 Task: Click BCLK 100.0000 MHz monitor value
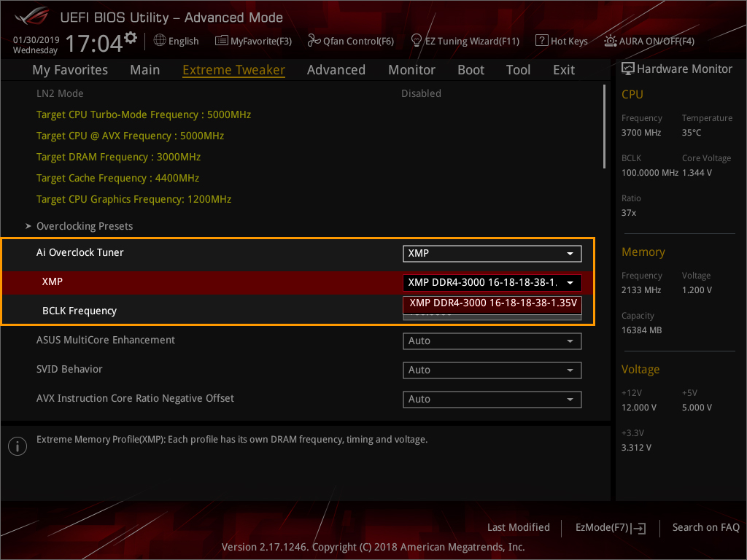pos(650,172)
